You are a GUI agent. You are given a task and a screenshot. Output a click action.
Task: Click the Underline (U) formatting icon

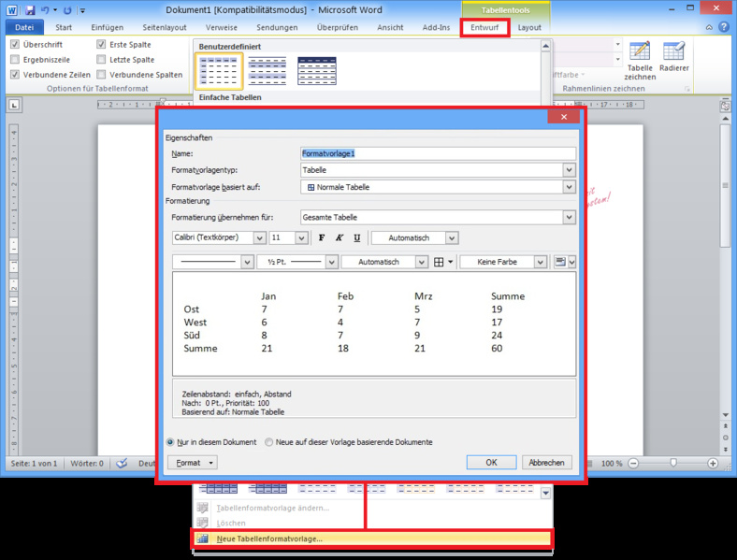point(357,238)
